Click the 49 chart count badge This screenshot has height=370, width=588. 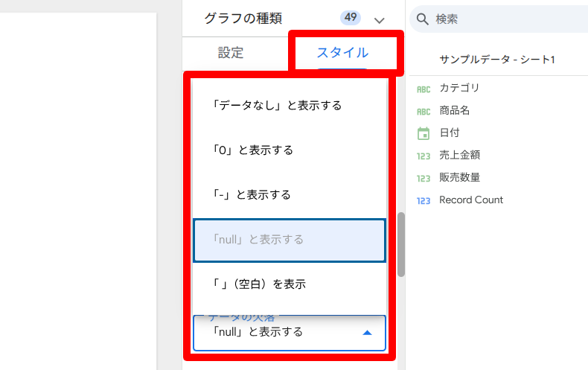[x=350, y=18]
